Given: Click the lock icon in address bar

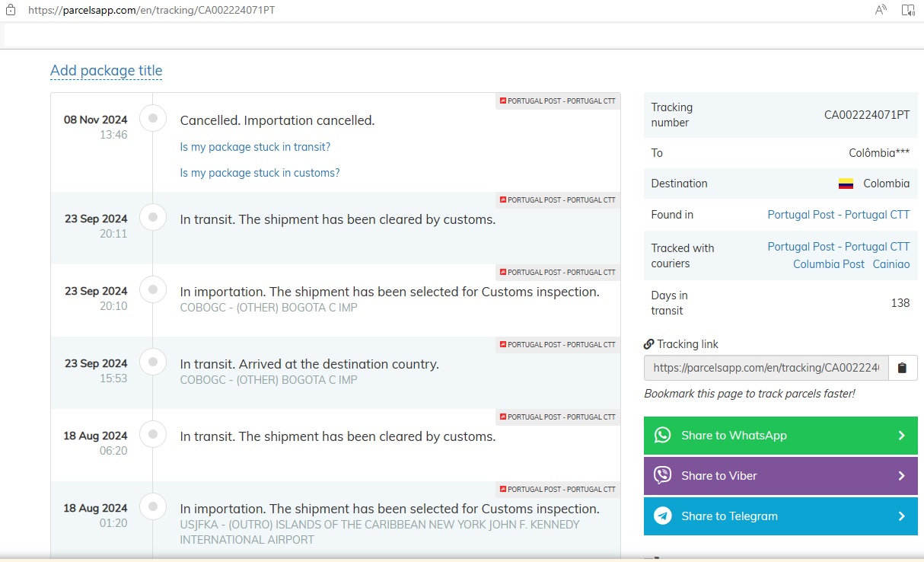Looking at the screenshot, I should pyautogui.click(x=11, y=10).
